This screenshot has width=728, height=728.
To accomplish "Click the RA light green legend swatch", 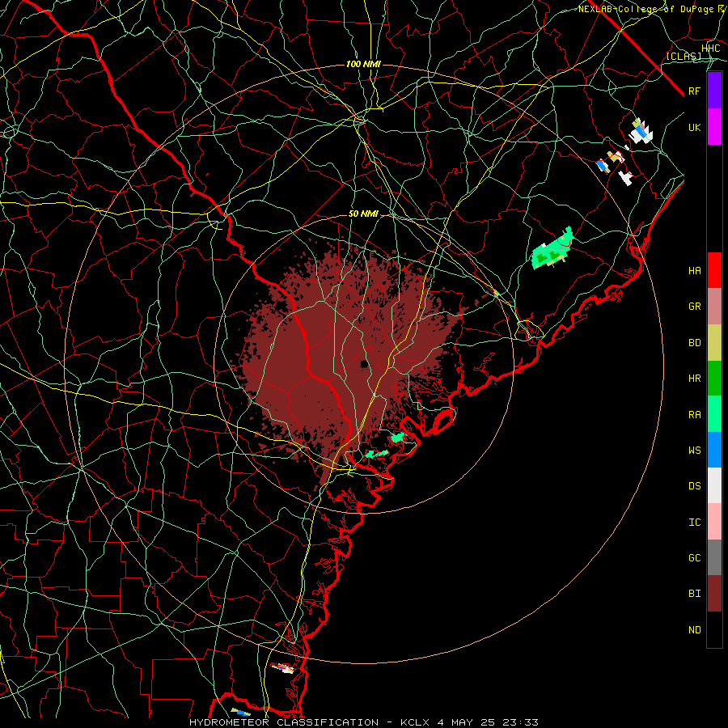I will point(714,414).
